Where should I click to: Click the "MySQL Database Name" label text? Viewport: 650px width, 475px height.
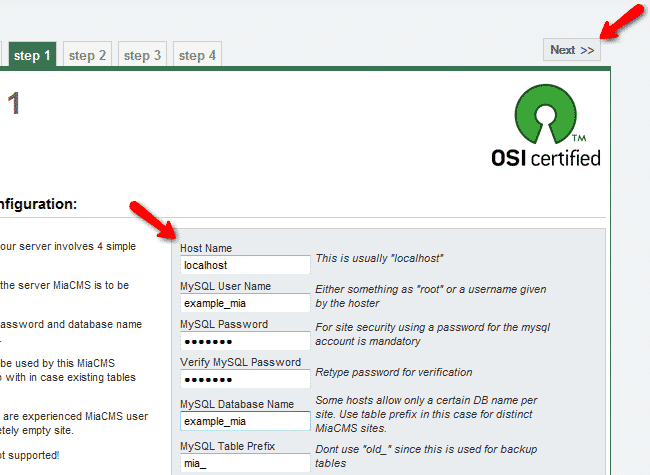coord(236,403)
